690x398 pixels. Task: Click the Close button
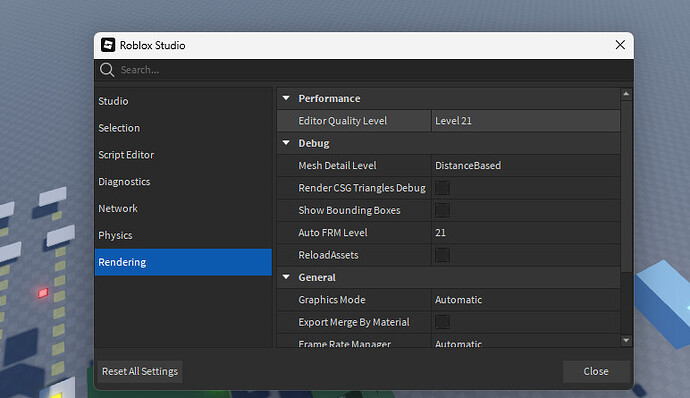click(x=596, y=372)
